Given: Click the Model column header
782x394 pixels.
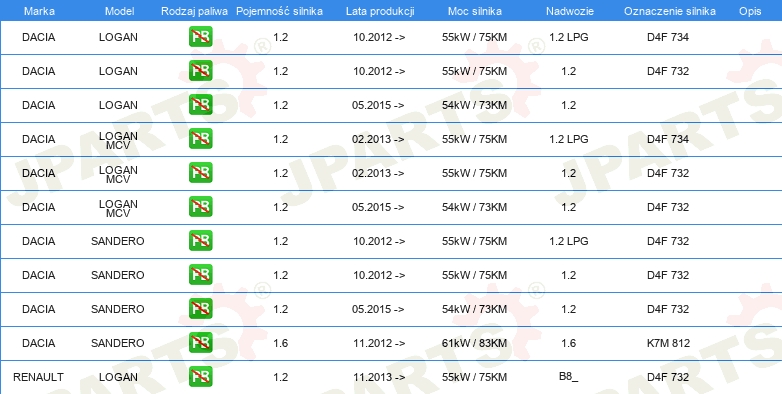Looking at the screenshot, I should click(x=119, y=11).
